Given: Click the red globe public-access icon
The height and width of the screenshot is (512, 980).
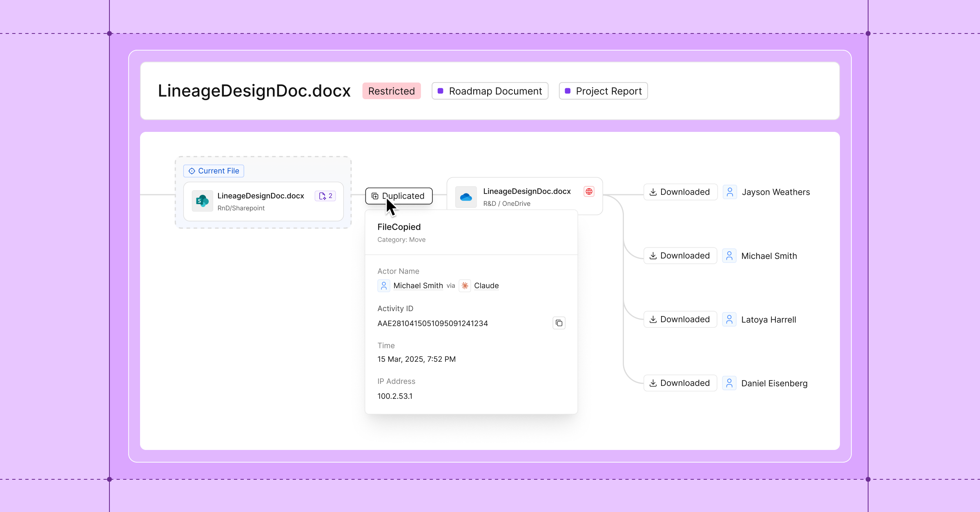Looking at the screenshot, I should tap(589, 191).
